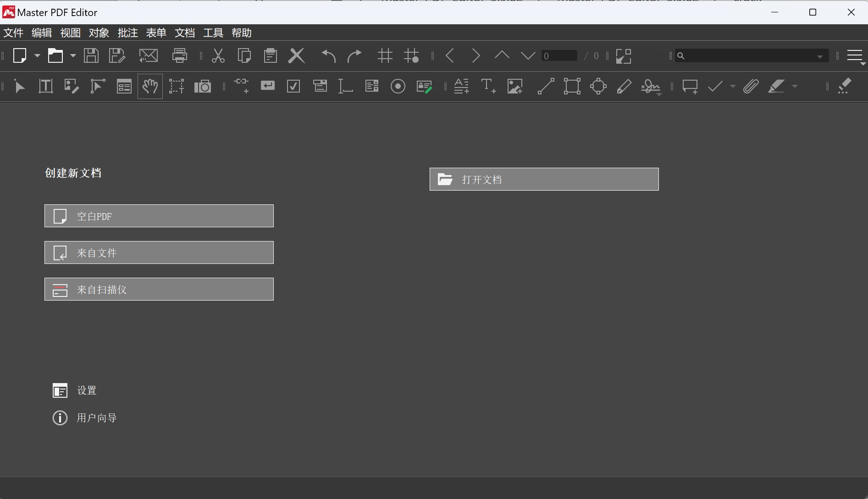Open the 编辑 menu
Viewport: 868px width, 499px height.
[x=42, y=33]
